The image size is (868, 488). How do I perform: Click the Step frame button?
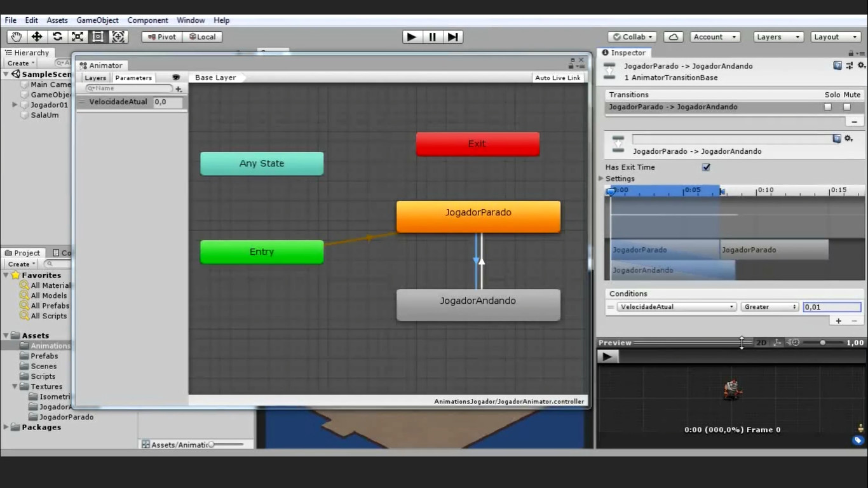pos(452,37)
